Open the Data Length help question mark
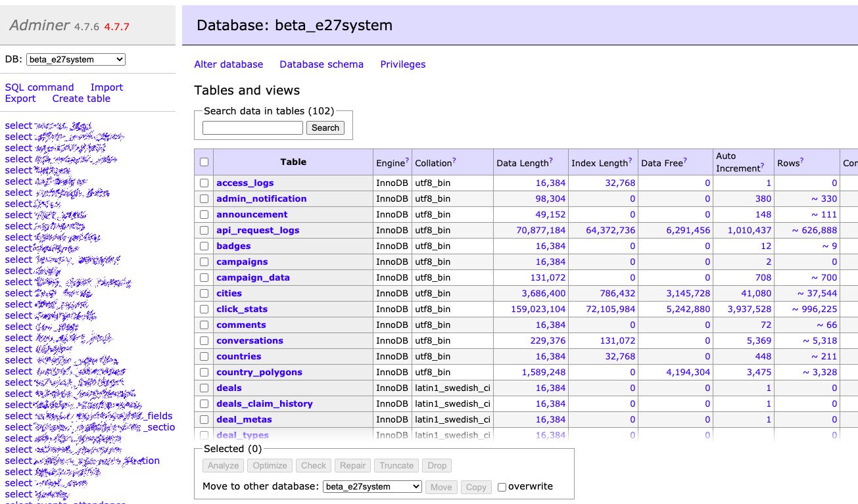 [x=550, y=161]
